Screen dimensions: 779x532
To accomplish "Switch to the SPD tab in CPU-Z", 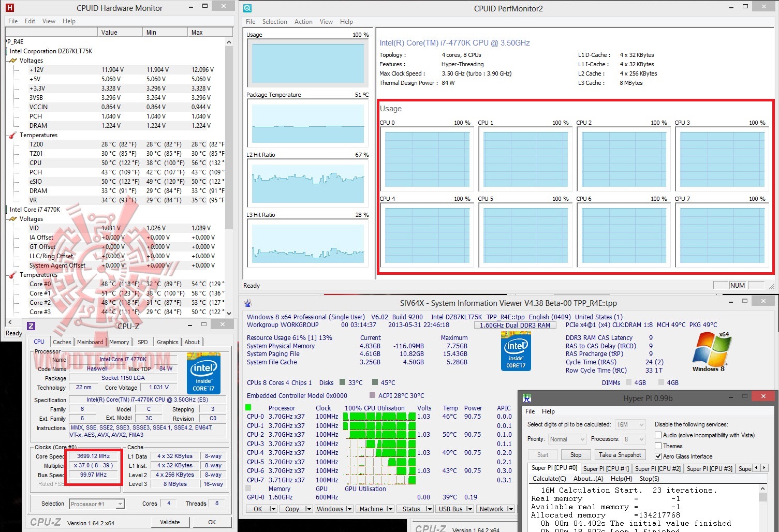I will click(143, 342).
